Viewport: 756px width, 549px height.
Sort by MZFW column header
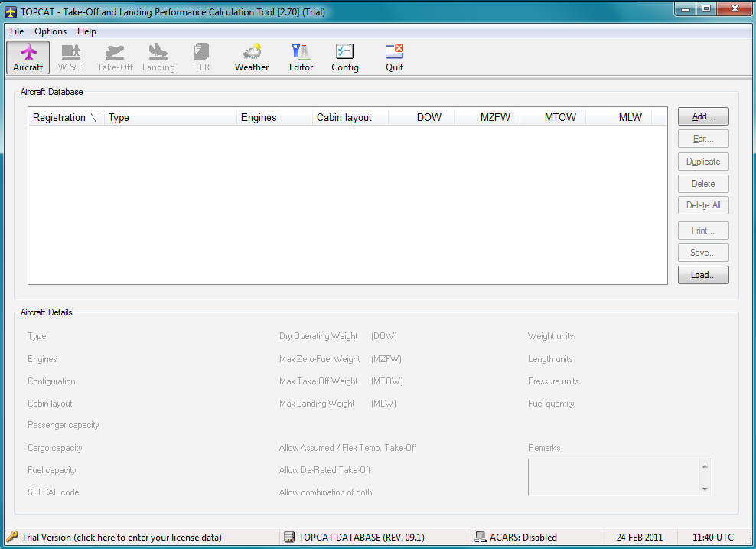[x=487, y=117]
